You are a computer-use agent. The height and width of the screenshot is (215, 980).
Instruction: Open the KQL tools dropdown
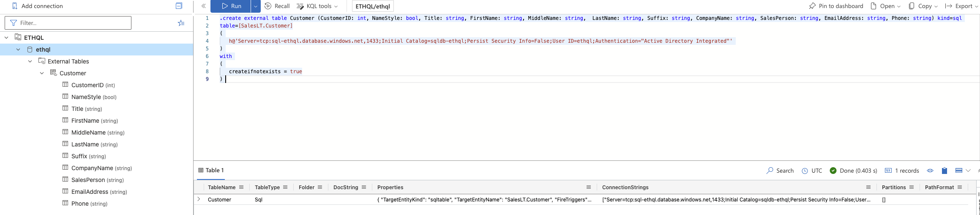(317, 6)
